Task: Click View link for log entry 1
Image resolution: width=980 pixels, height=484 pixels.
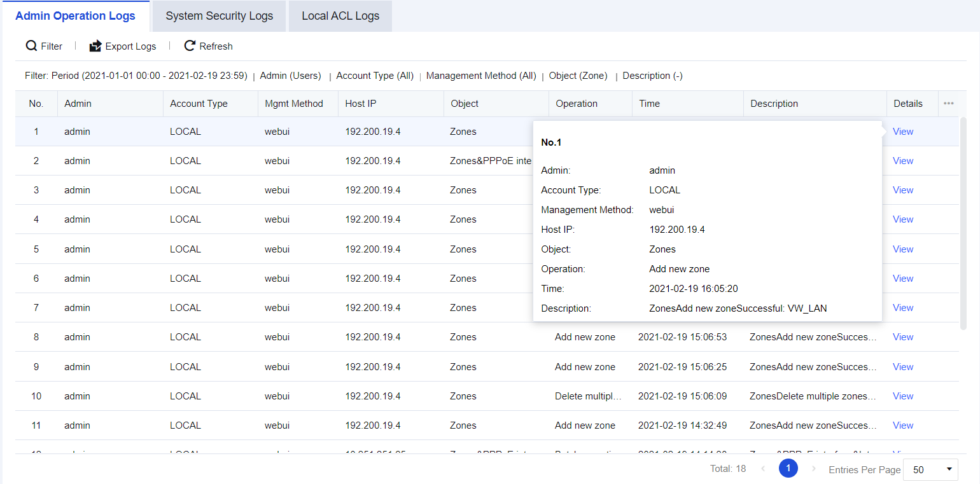Action: tap(902, 132)
